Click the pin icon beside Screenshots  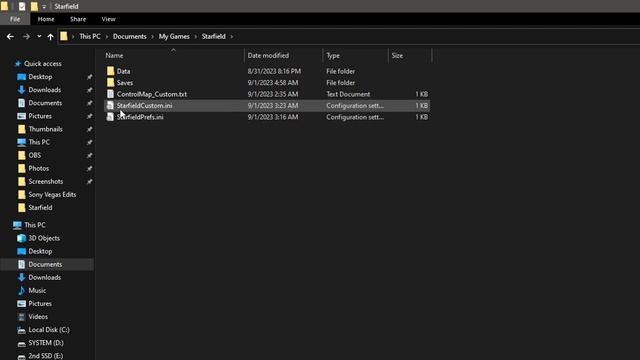point(89,182)
